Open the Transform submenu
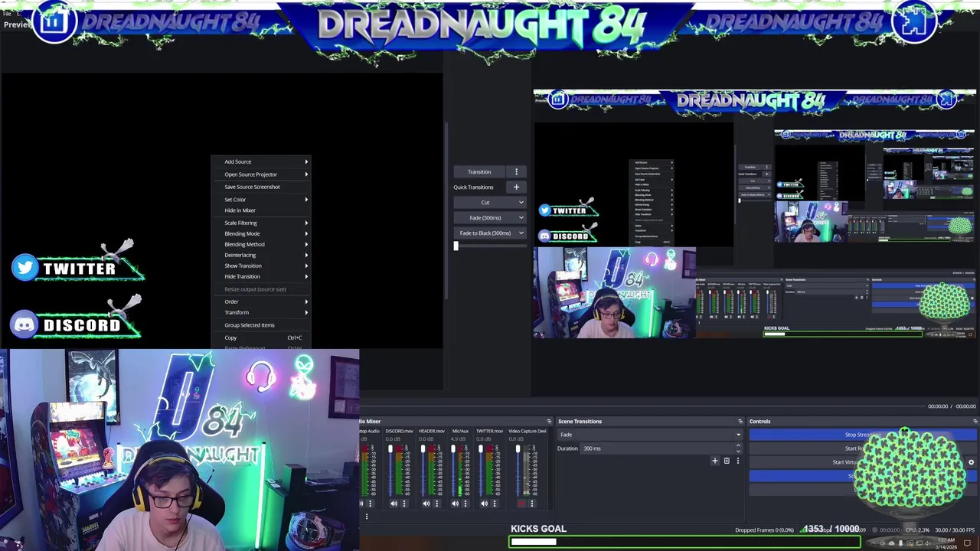 (x=261, y=312)
